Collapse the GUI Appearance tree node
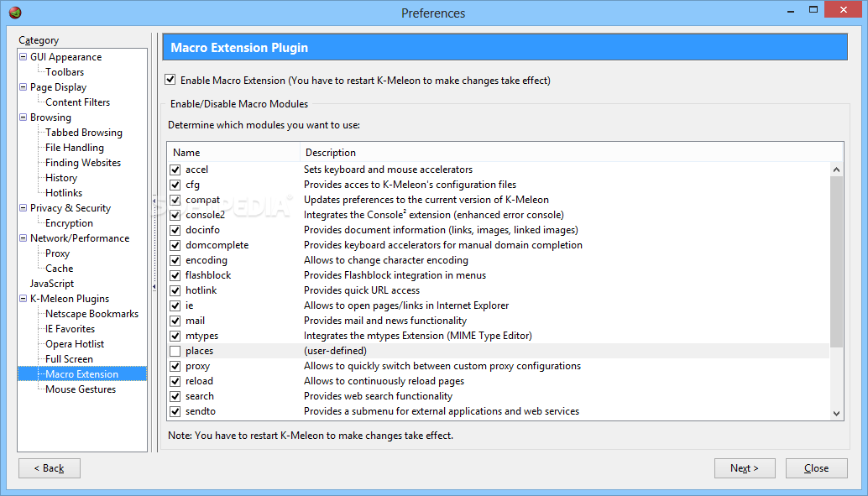868x496 pixels. pyautogui.click(x=23, y=56)
